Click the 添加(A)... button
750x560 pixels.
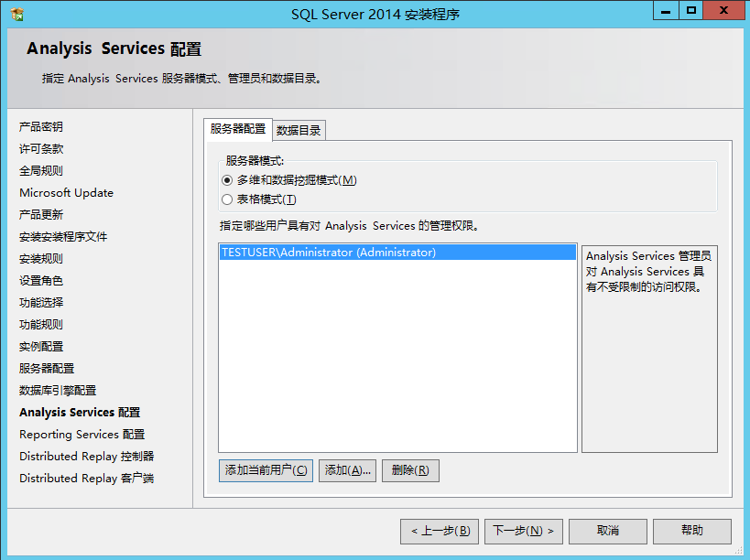click(348, 470)
